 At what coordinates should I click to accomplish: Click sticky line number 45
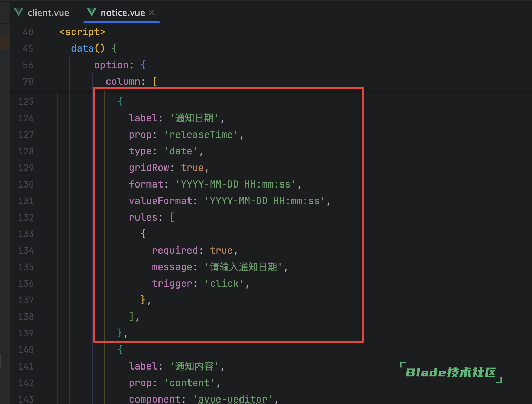tap(28, 49)
